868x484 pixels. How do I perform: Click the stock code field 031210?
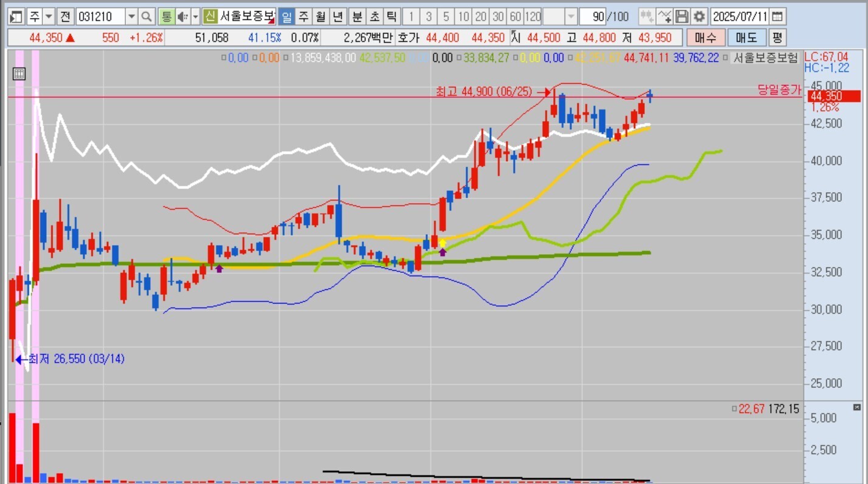click(101, 16)
